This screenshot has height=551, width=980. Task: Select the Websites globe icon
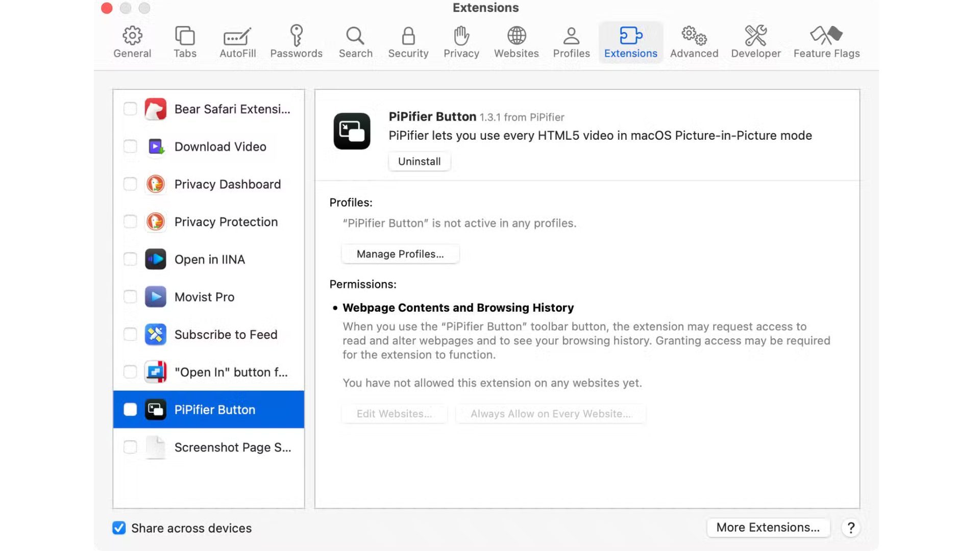(516, 36)
